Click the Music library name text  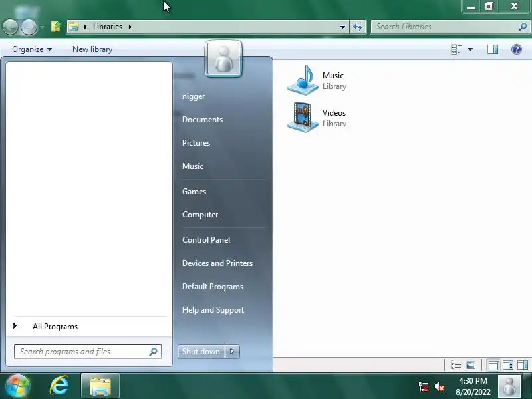[x=333, y=76]
